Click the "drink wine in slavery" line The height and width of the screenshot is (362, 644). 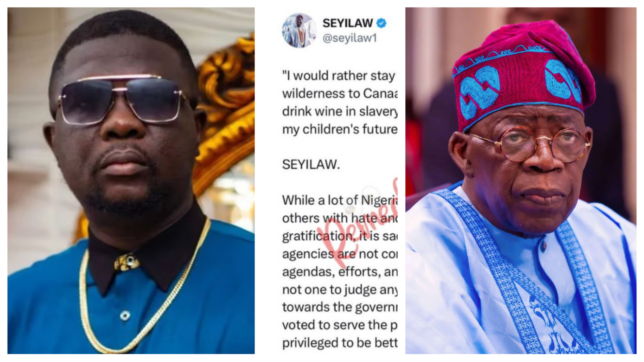pyautogui.click(x=339, y=111)
